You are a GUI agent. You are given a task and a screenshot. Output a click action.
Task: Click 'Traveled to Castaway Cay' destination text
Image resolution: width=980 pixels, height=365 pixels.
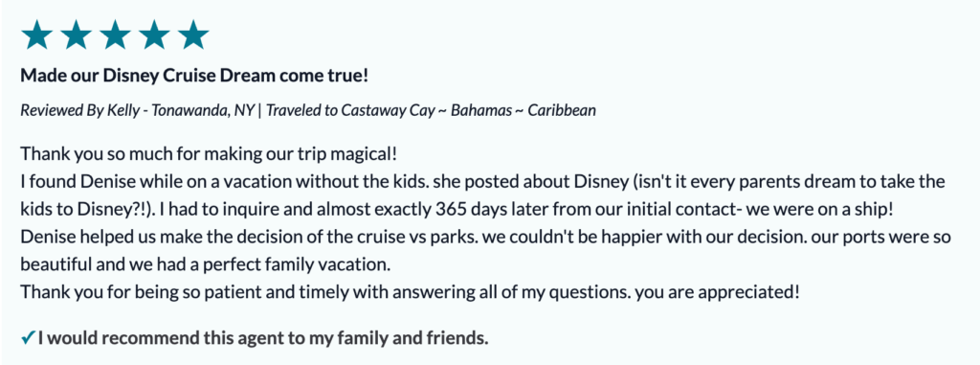coord(354,111)
